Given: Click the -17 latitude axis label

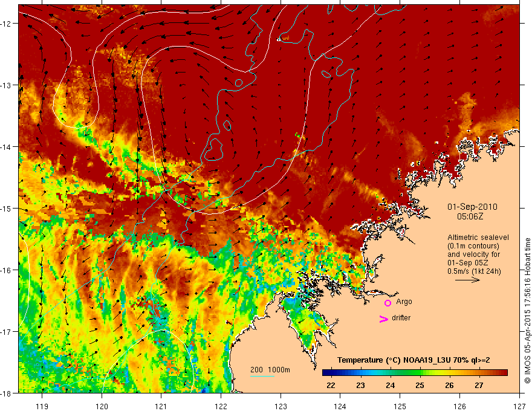Looking at the screenshot, I should (5, 331).
